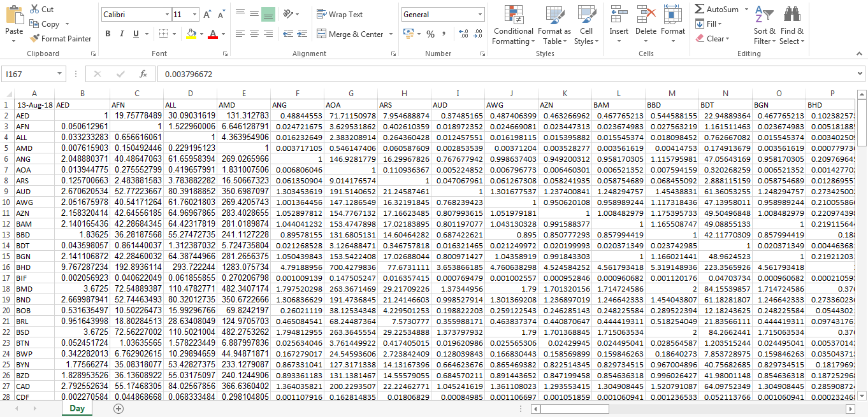
Task: Expand the formula bar
Action: 860,74
